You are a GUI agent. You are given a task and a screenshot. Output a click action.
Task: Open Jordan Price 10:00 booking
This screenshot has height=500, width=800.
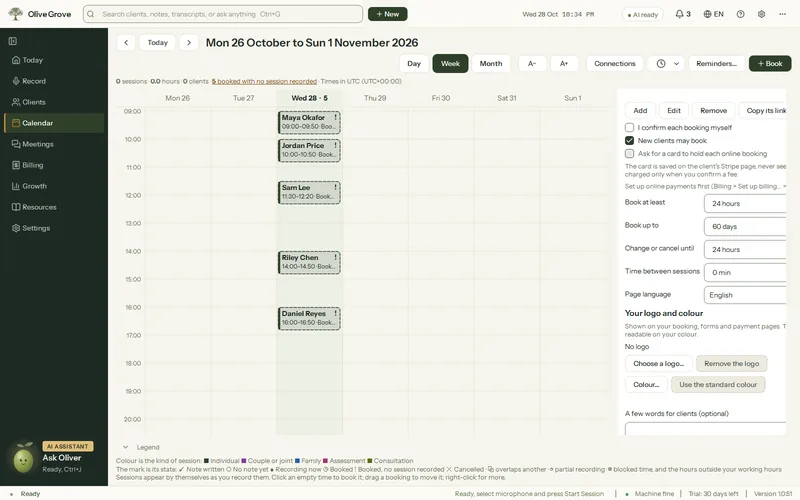309,151
